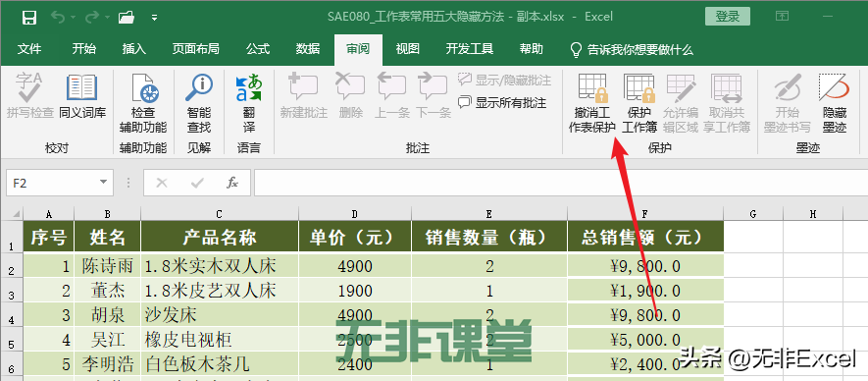
Task: Click header cell 单价（元）
Action: pyautogui.click(x=355, y=238)
